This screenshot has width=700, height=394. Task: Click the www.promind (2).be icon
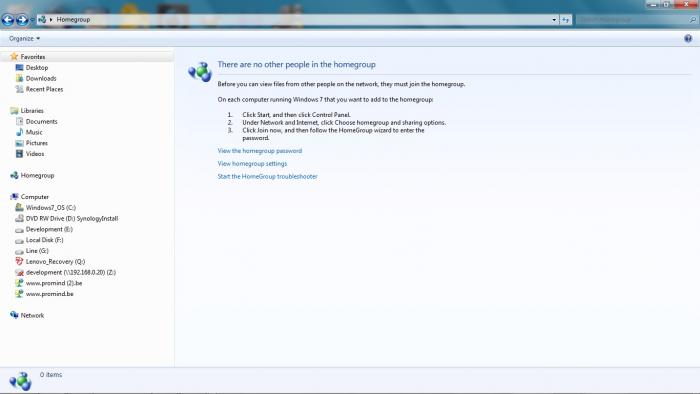coord(19,283)
